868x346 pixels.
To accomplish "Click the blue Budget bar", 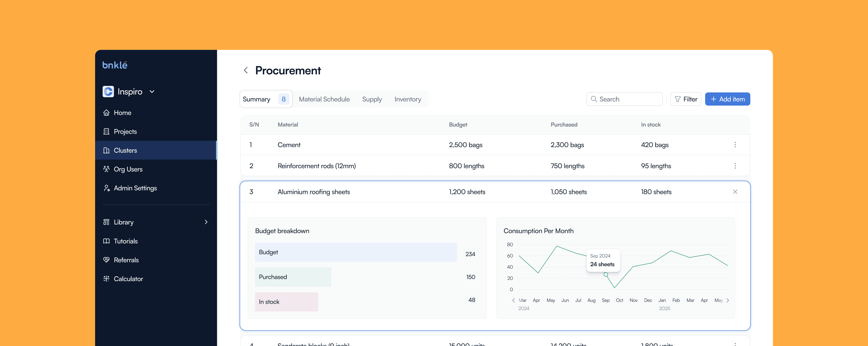I will [x=356, y=252].
